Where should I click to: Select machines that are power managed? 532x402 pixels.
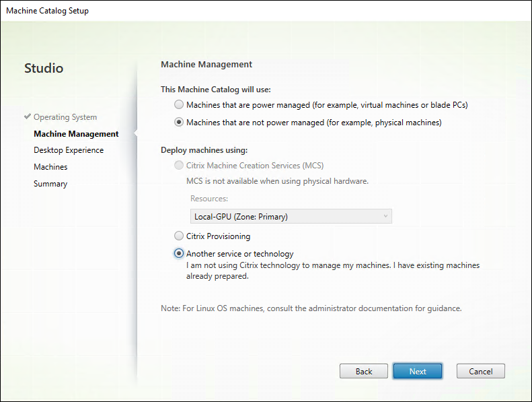(178, 105)
